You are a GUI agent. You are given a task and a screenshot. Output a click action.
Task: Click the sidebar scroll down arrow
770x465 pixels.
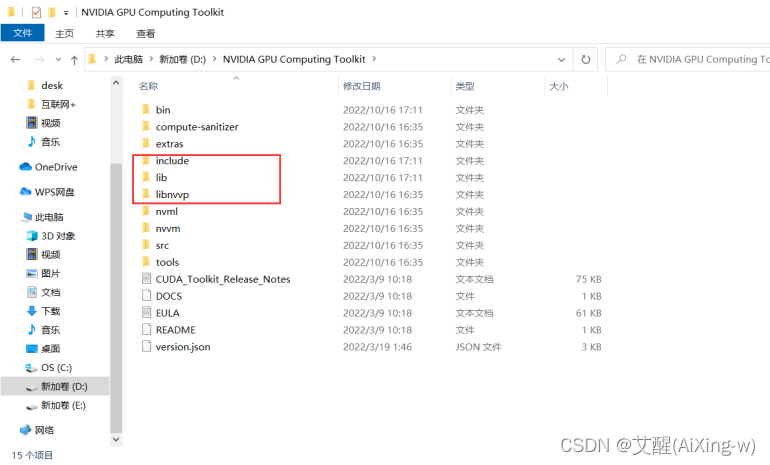116,439
